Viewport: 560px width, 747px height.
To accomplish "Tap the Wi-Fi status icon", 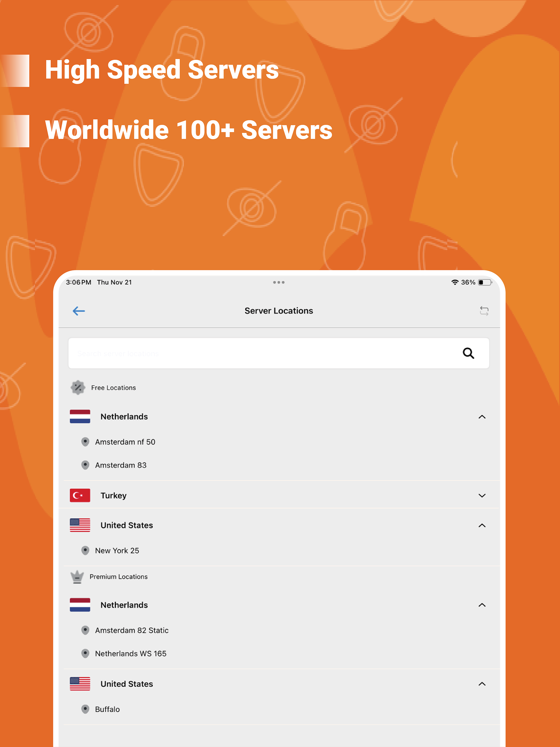I will [x=455, y=282].
